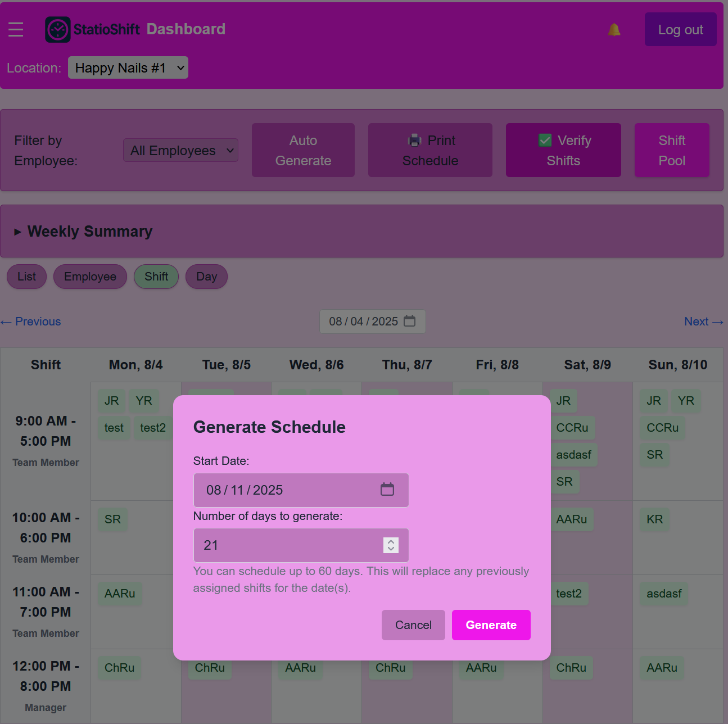The image size is (728, 724).
Task: Click asdasf chip on Saturday 9:00 AM
Action: 573,455
